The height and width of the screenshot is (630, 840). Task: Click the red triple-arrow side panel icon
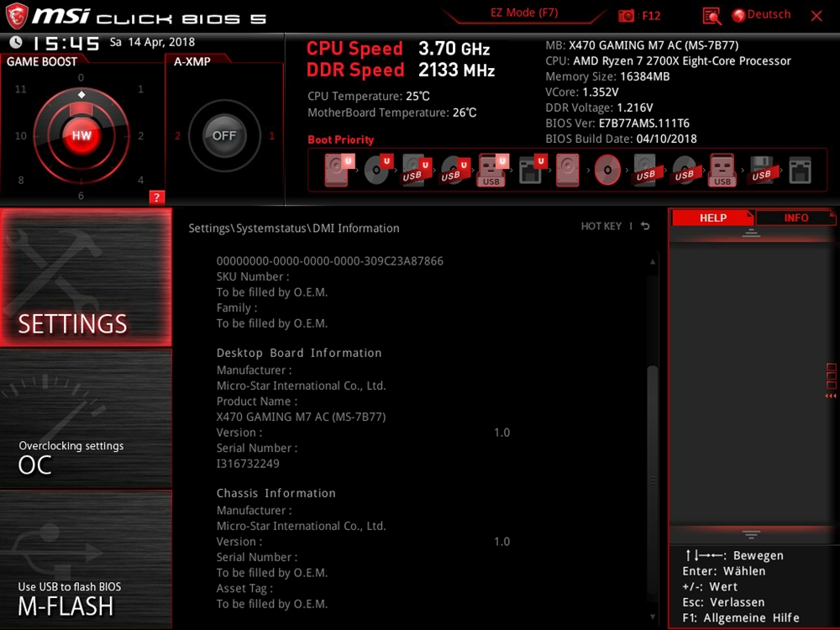(831, 396)
